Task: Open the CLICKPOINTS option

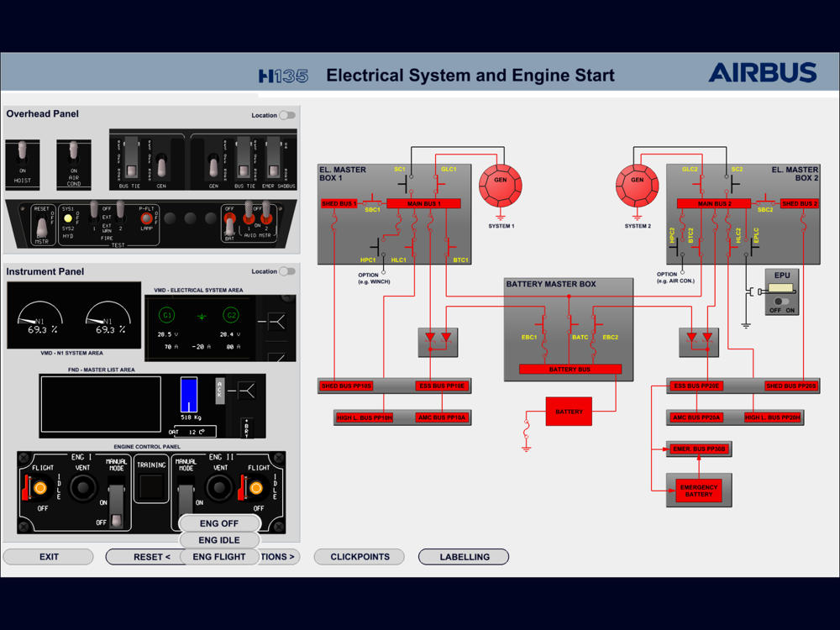Action: pos(360,557)
